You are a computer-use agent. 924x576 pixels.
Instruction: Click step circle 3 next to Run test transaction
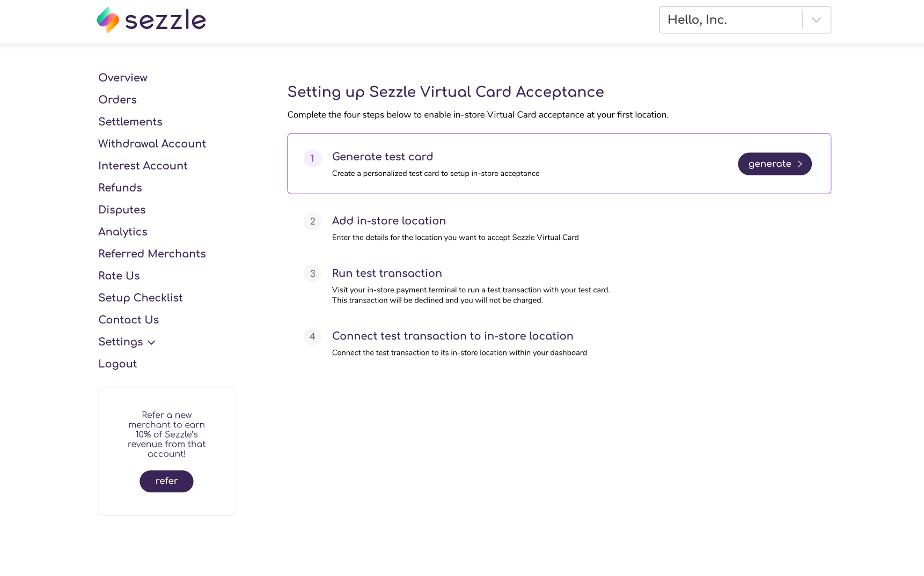[312, 274]
